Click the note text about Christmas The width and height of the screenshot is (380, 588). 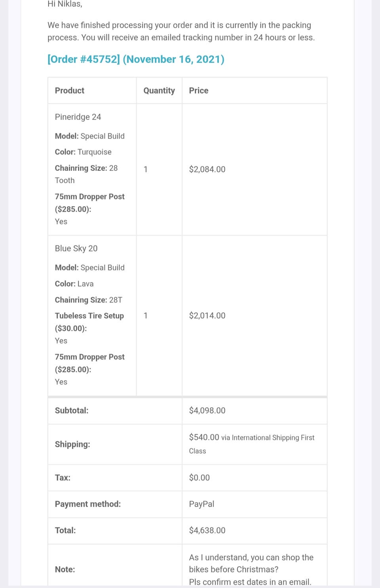pyautogui.click(x=251, y=563)
